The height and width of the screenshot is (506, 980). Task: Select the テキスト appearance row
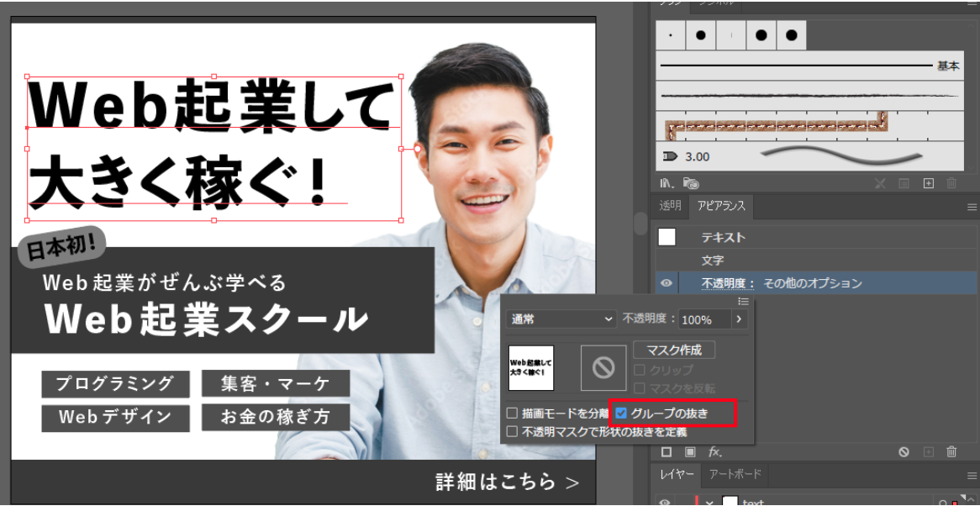[814, 237]
